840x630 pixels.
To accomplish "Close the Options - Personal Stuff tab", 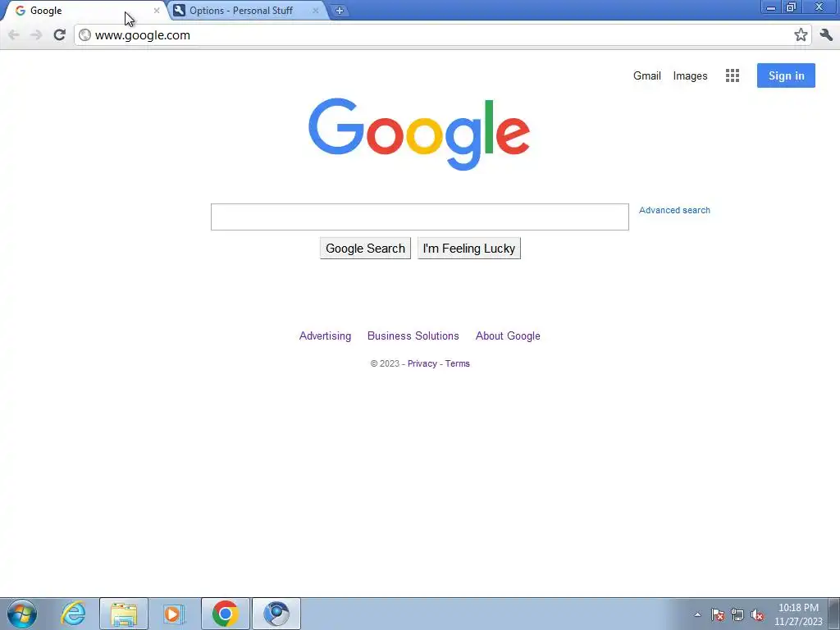I will tap(316, 10).
